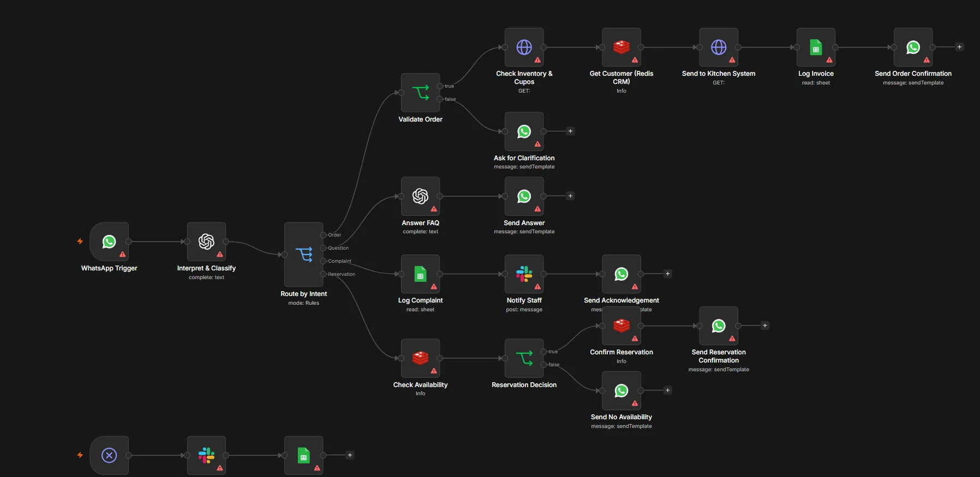Click the 'Notify Staff' label
The image size is (980, 477).
coord(524,300)
